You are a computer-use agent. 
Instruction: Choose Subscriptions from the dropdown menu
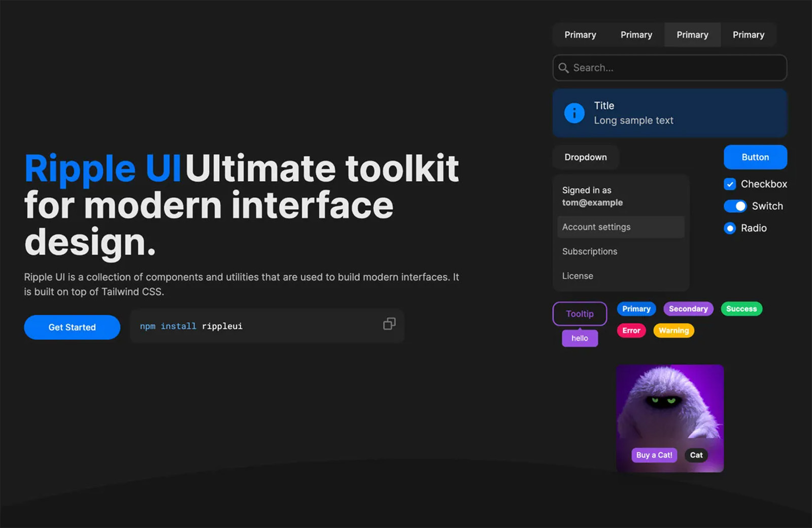[621, 252]
